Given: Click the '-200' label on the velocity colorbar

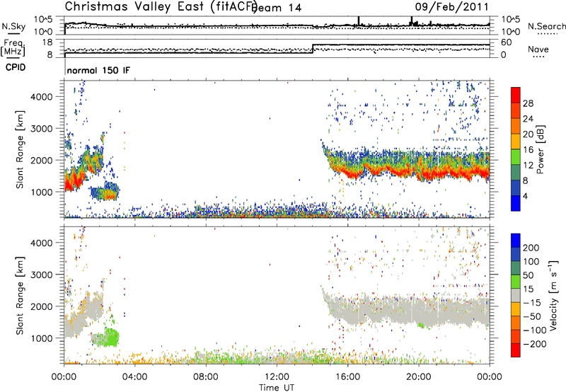Looking at the screenshot, I should point(534,344).
